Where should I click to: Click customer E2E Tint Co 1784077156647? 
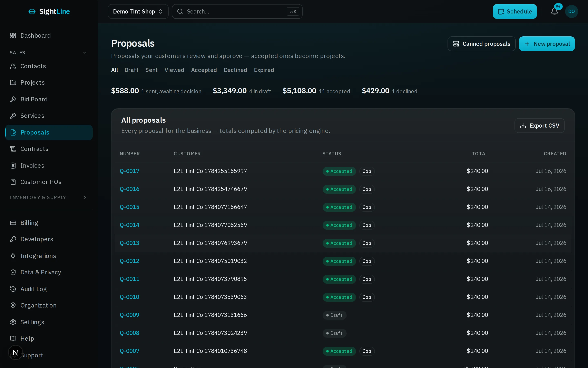click(x=210, y=207)
